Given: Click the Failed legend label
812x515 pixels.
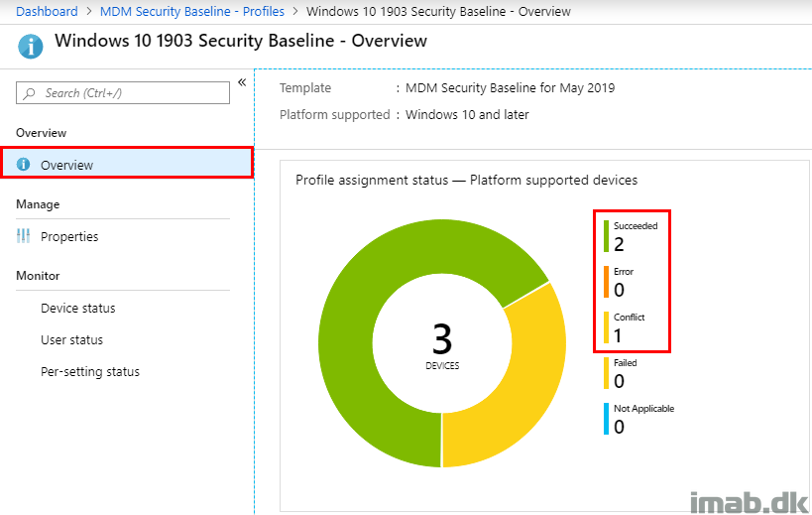Looking at the screenshot, I should (625, 362).
